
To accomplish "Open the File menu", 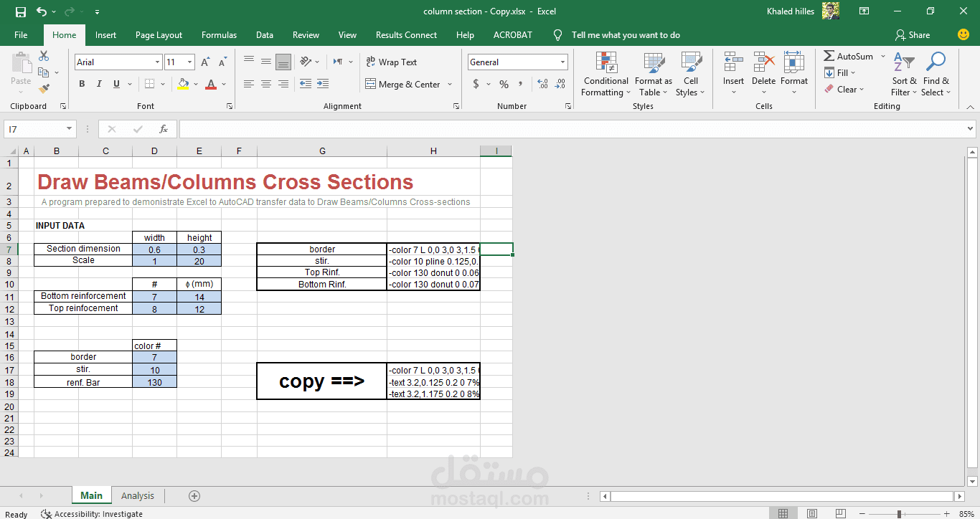I will click(21, 35).
